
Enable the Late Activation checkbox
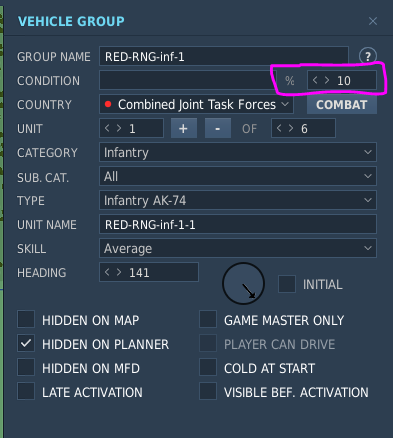[x=26, y=391]
